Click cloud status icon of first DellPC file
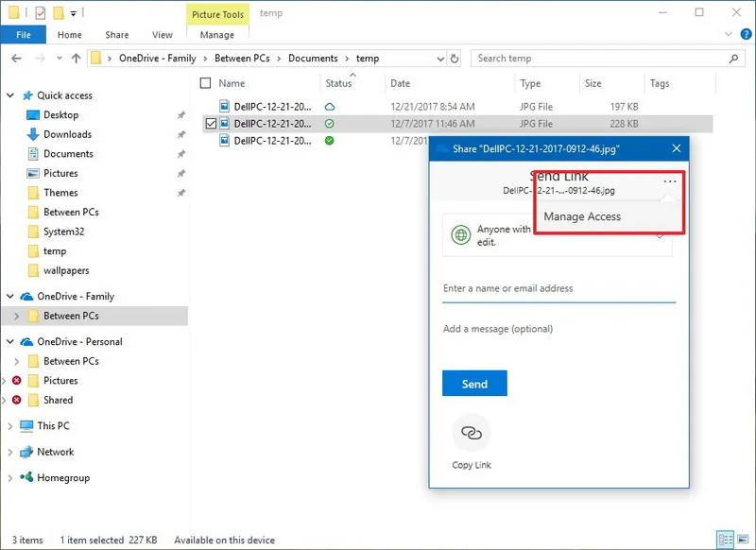This screenshot has width=756, height=550. pos(330,107)
